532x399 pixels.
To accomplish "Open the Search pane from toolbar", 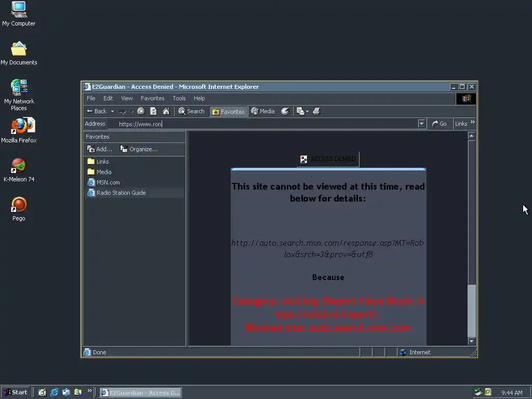I will point(191,111).
